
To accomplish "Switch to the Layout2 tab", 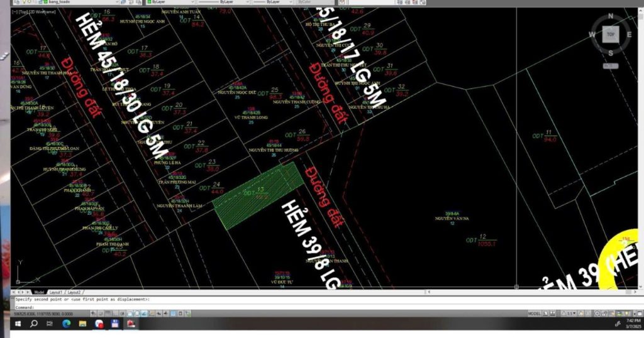I will 74,292.
